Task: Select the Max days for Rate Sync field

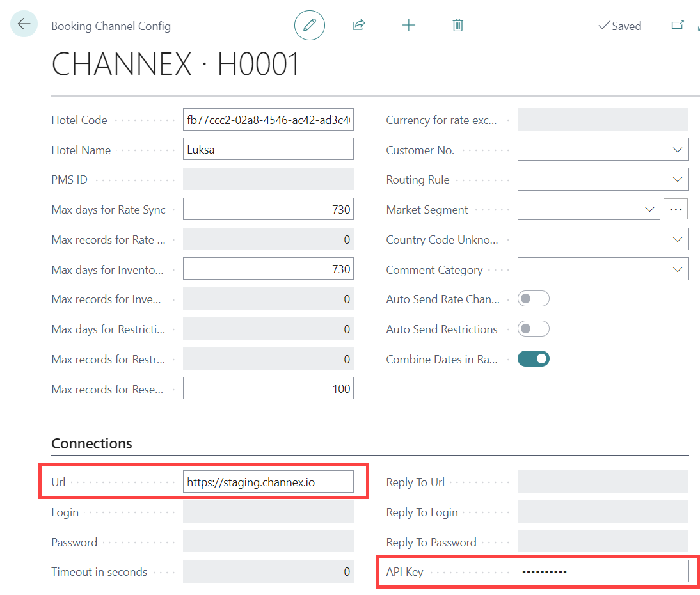Action: (268, 209)
